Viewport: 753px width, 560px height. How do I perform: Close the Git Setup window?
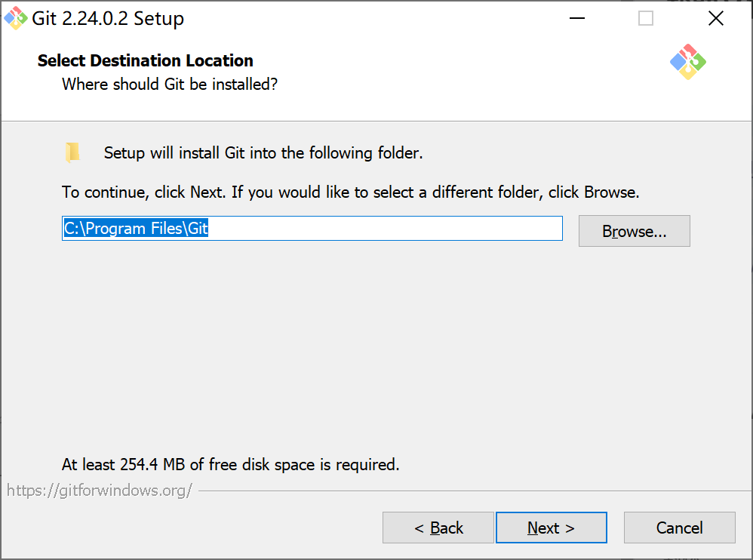(715, 19)
